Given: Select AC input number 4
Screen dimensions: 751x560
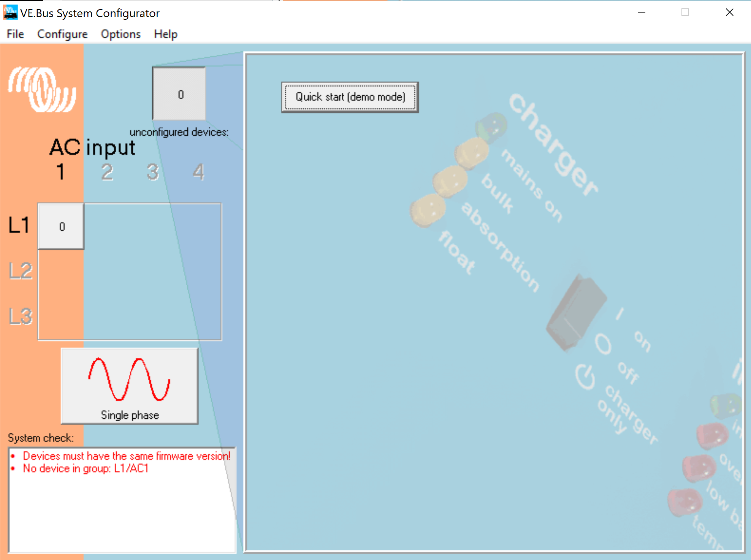Looking at the screenshot, I should (198, 172).
